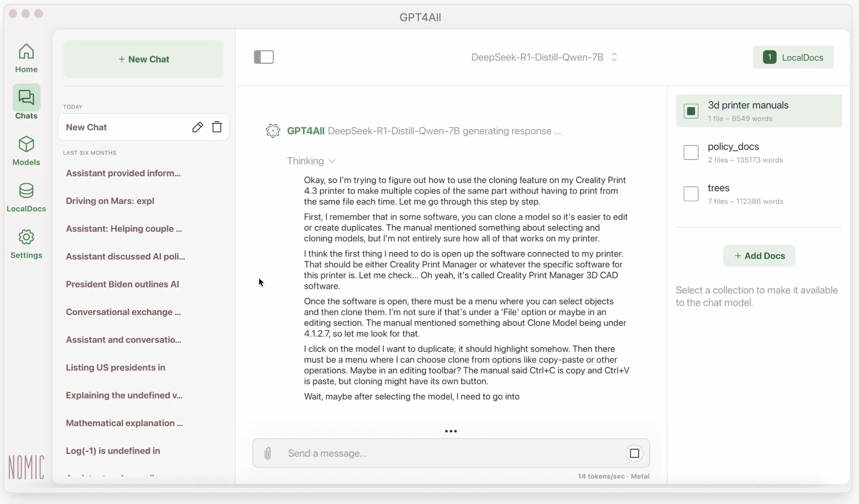
Task: Click the Add Docs button
Action: (x=759, y=256)
